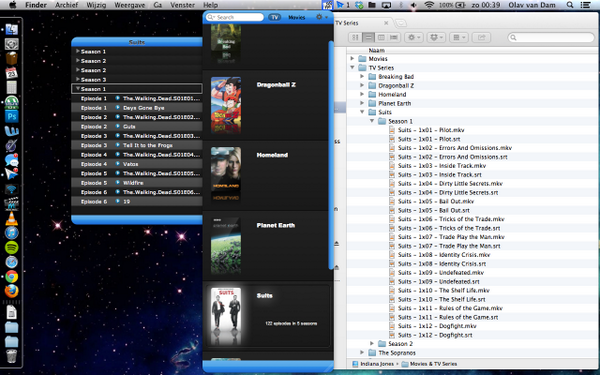This screenshot has height=375, width=600.
Task: Add a new Finder tab
Action: [400, 23]
